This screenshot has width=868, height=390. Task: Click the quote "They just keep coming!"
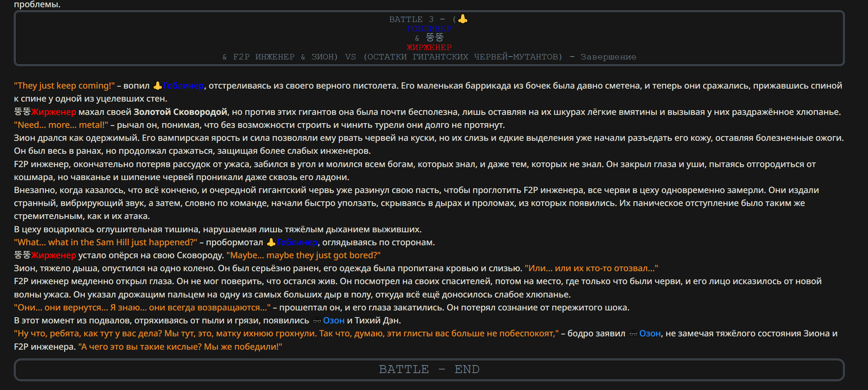point(64,86)
